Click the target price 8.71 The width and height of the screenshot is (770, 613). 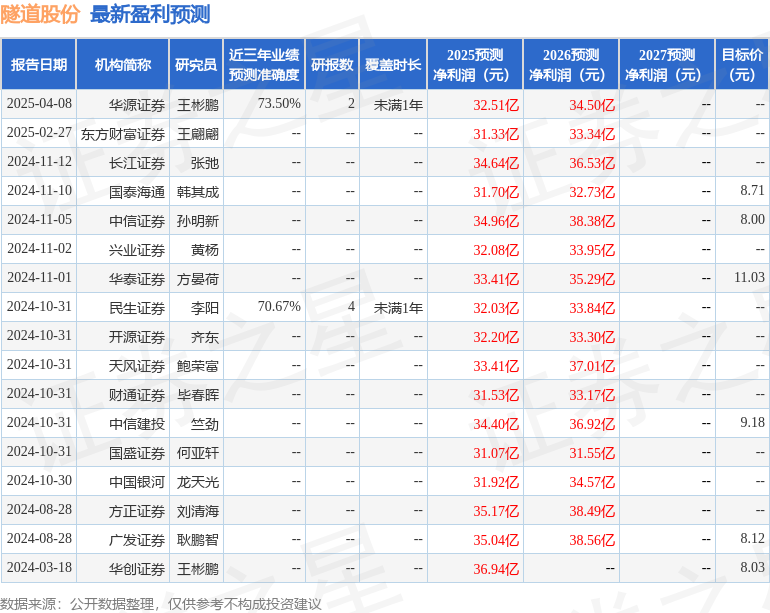tap(752, 191)
